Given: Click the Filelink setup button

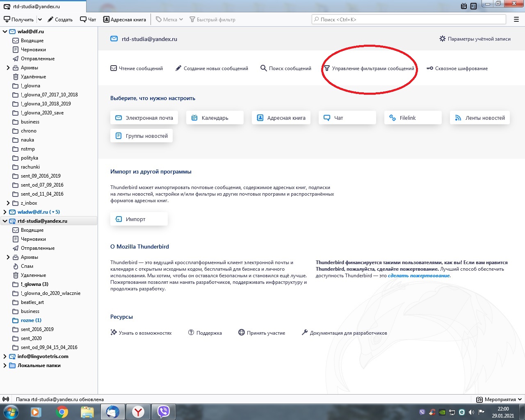Looking at the screenshot, I should coord(413,118).
